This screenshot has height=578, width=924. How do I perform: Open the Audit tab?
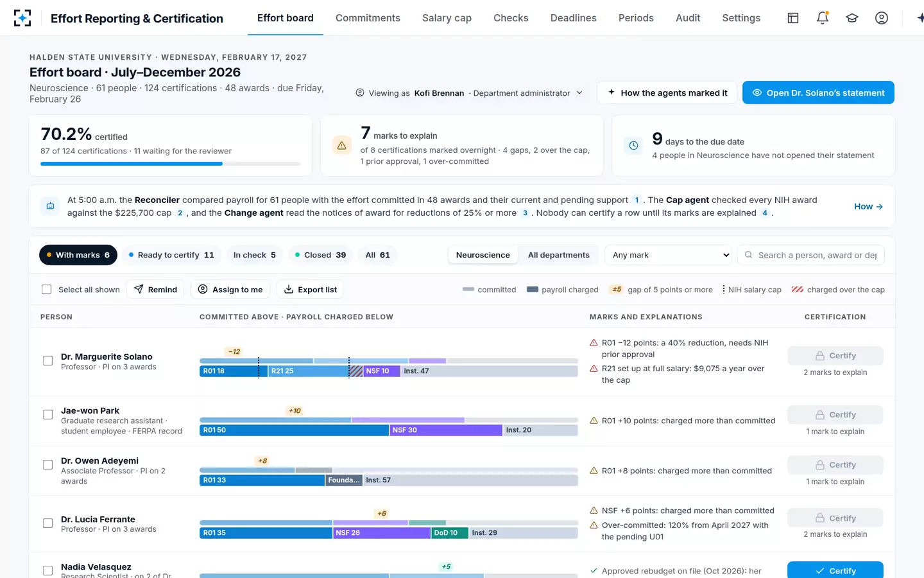687,18
